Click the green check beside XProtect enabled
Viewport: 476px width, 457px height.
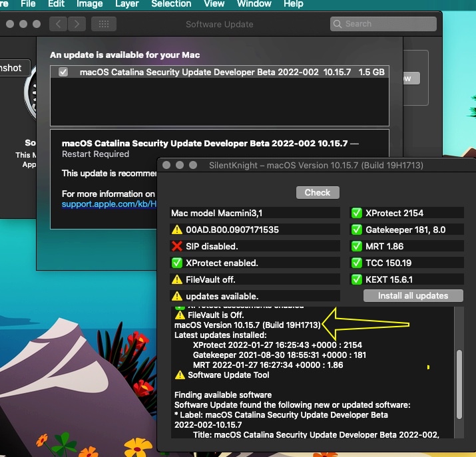(177, 263)
